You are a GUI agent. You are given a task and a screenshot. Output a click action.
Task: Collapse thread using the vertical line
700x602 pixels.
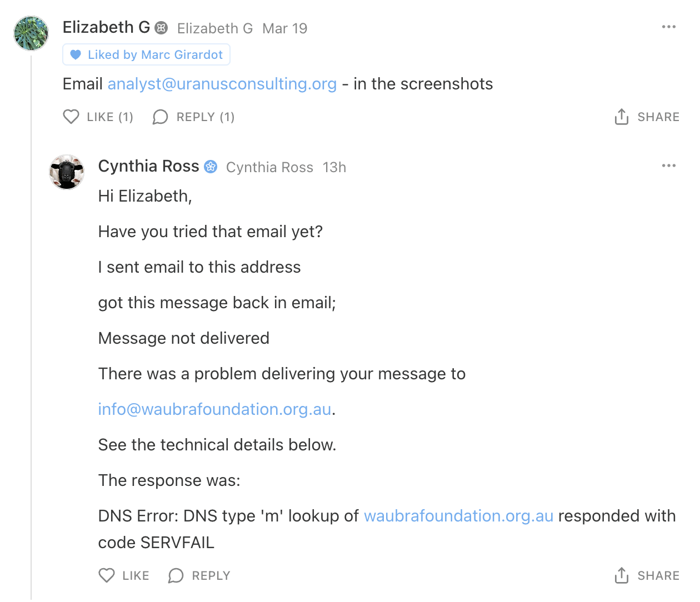tap(31, 333)
